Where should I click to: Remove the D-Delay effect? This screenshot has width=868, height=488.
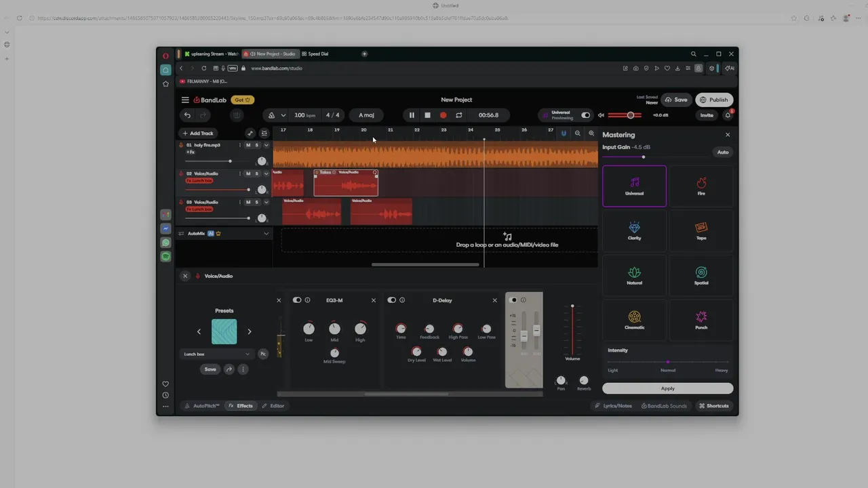click(x=494, y=300)
